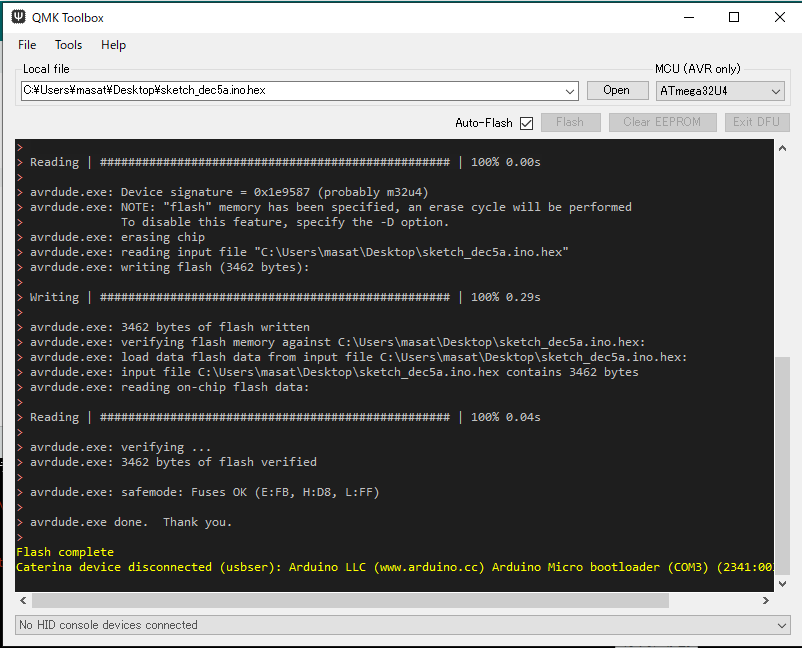Click the Flash button

pos(570,122)
